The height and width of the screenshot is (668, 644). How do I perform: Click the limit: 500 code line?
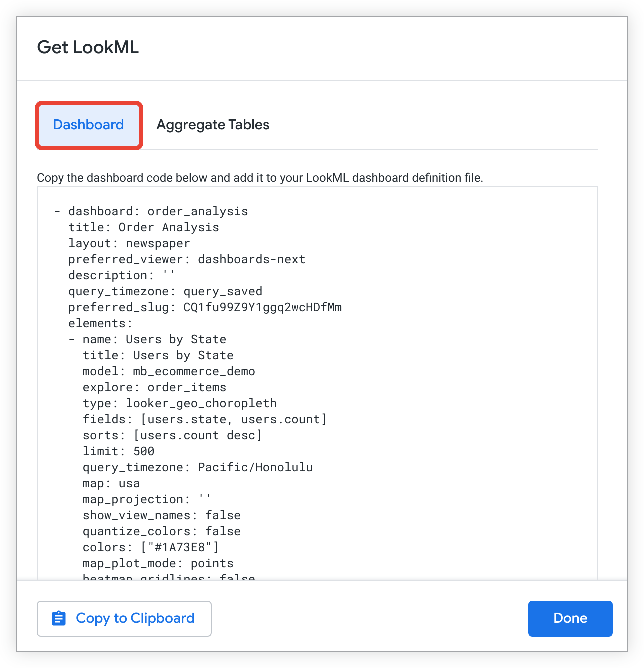pos(118,451)
